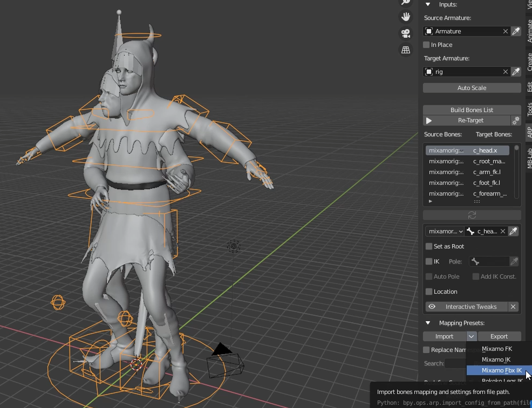Viewport: 532px width, 408px height.
Task: Pick Target Armature with eyedropper
Action: point(516,72)
